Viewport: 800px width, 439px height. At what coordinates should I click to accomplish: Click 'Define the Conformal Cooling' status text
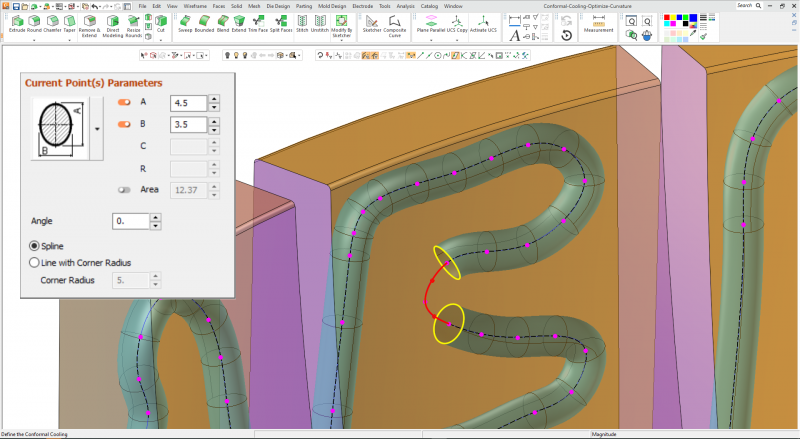click(34, 434)
